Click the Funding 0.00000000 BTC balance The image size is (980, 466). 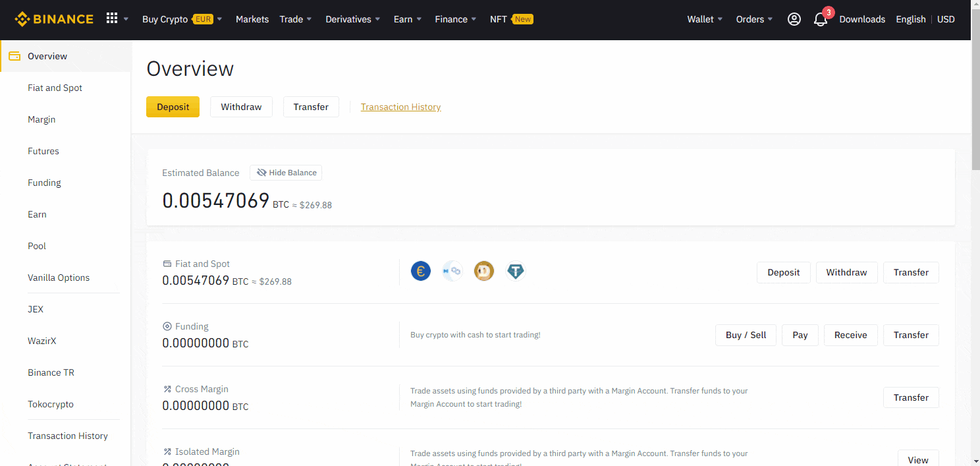[x=205, y=343]
